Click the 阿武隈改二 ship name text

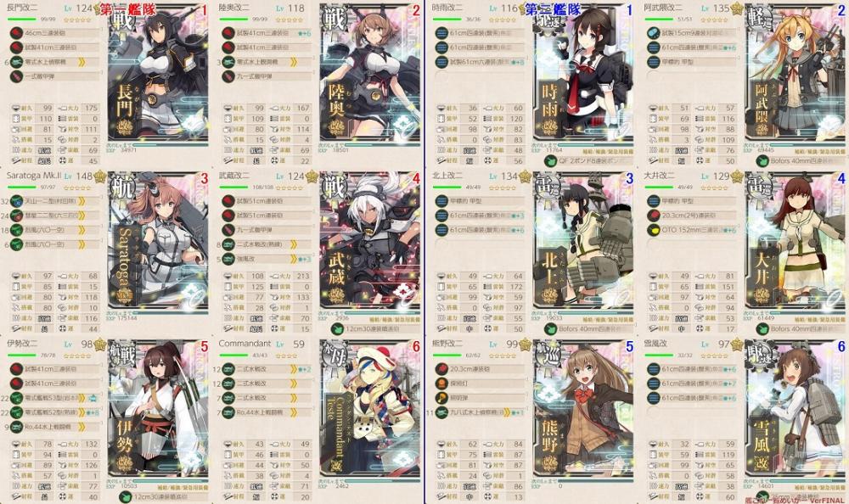pos(663,8)
